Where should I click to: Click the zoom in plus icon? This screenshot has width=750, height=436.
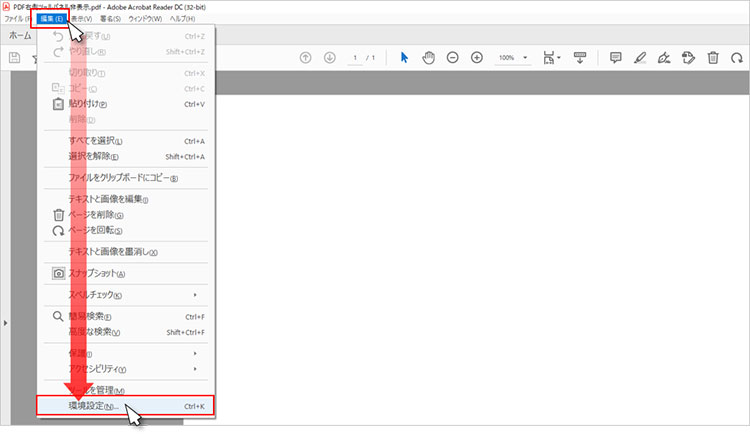[476, 58]
